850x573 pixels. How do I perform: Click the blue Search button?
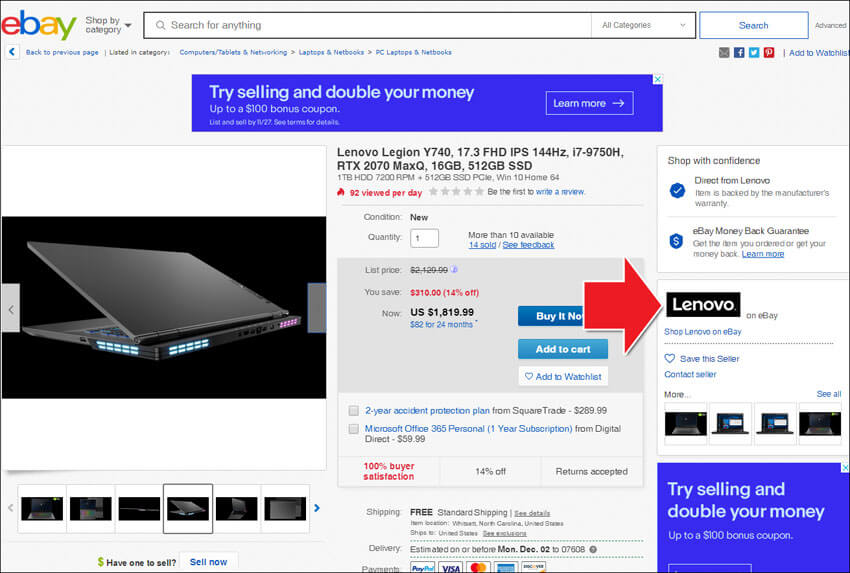click(x=754, y=25)
